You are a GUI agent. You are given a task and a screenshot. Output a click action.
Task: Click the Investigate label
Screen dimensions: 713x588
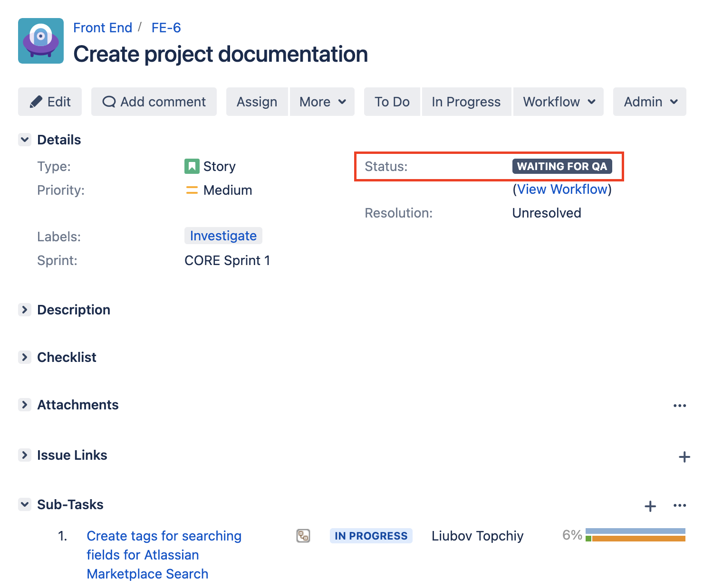(223, 236)
